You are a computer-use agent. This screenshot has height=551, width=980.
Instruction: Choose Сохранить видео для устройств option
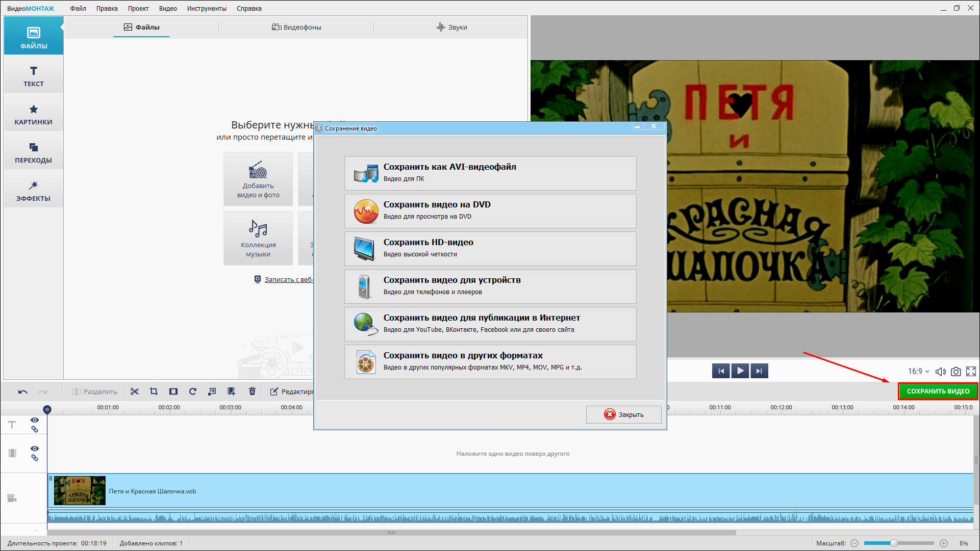[x=490, y=286]
